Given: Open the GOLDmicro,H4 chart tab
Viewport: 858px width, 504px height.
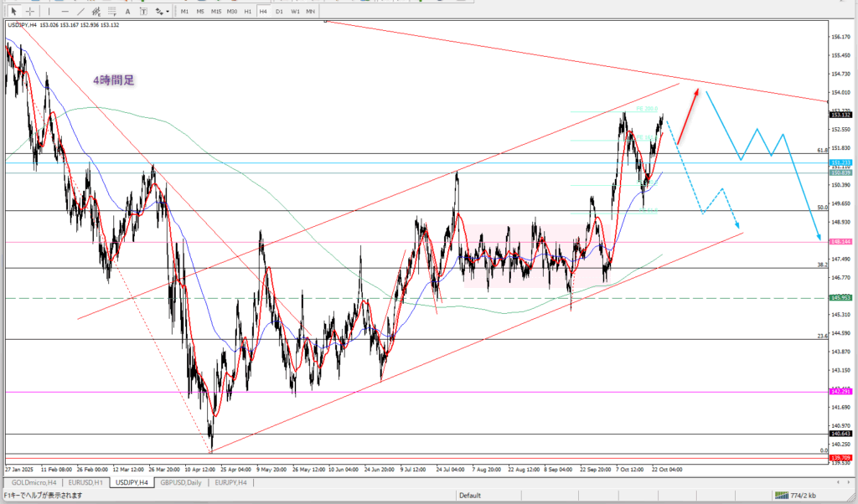Looking at the screenshot, I should click(34, 483).
